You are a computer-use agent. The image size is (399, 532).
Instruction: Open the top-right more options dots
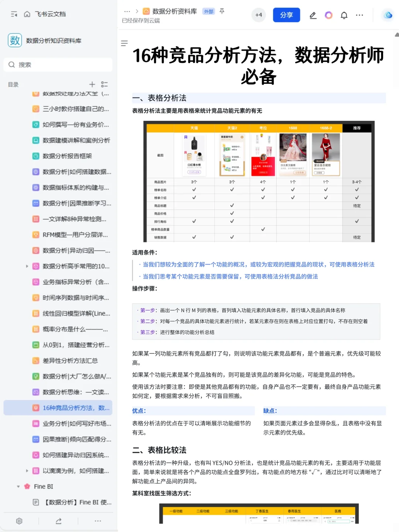(x=359, y=15)
